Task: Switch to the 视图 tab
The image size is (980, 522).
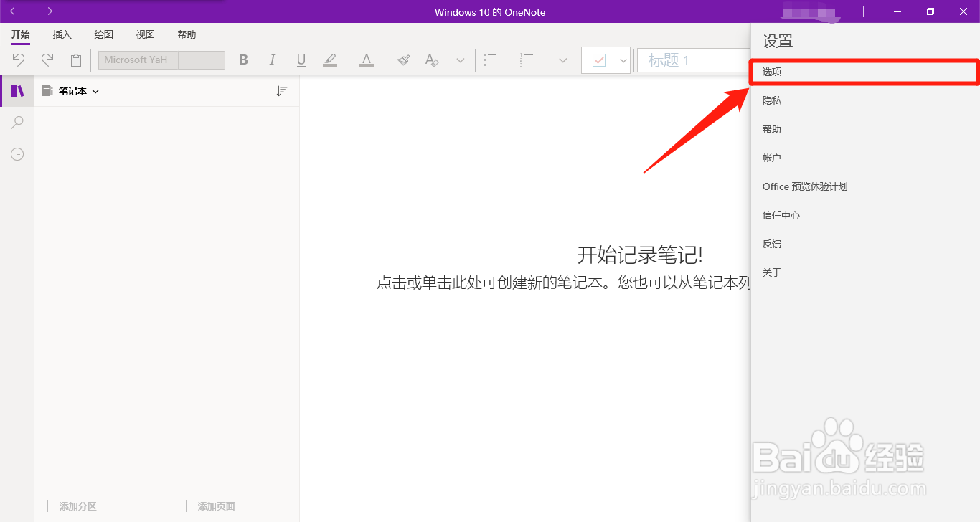Action: 146,34
